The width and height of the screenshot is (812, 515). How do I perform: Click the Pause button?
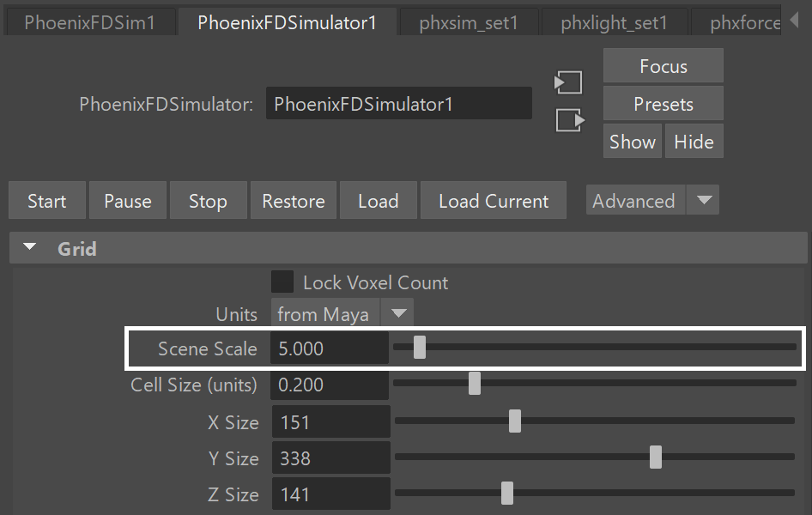[x=128, y=200]
